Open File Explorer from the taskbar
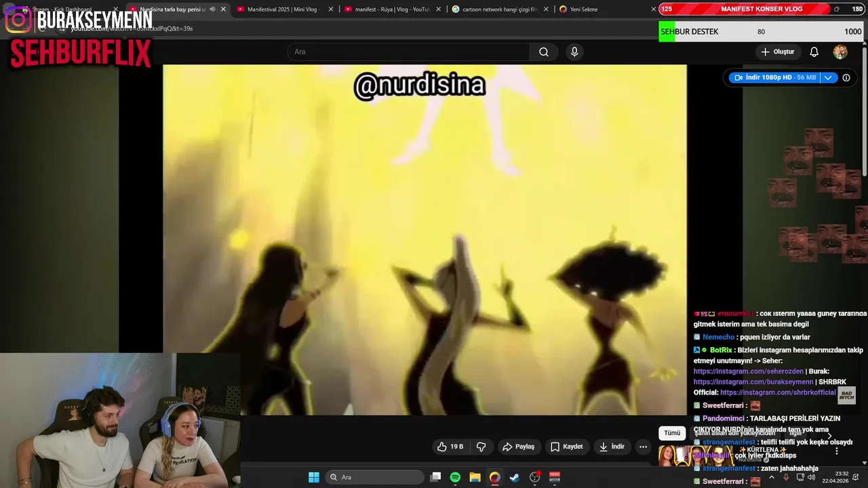868x488 pixels. 475,477
